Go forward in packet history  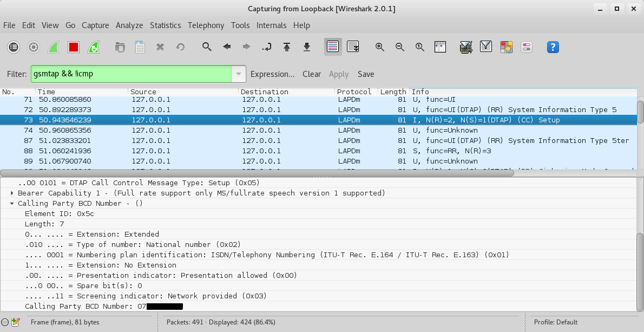click(x=246, y=47)
